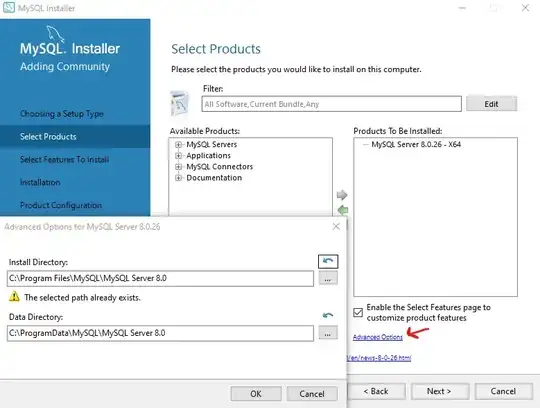This screenshot has height=408, width=540.
Task: Expand the MySQL Connectors tree node
Action: [x=178, y=167]
